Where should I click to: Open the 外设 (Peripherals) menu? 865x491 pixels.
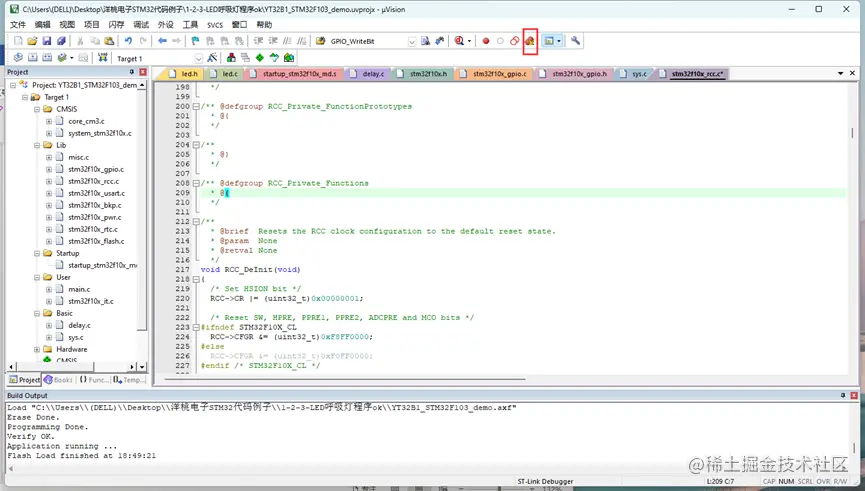pos(165,25)
